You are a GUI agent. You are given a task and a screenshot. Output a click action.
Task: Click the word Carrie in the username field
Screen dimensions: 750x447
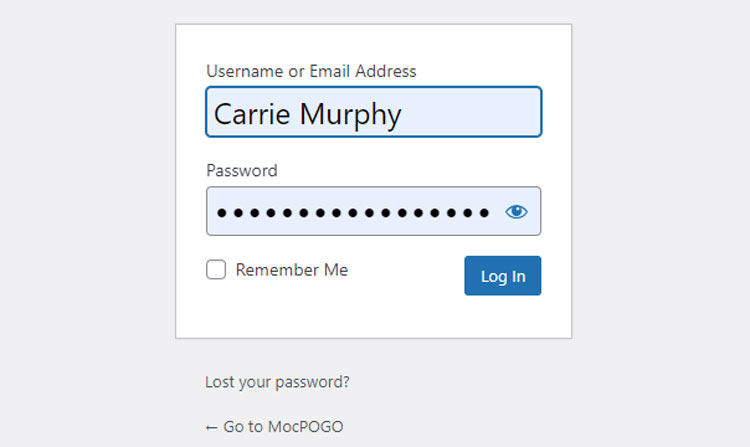pyautogui.click(x=252, y=114)
